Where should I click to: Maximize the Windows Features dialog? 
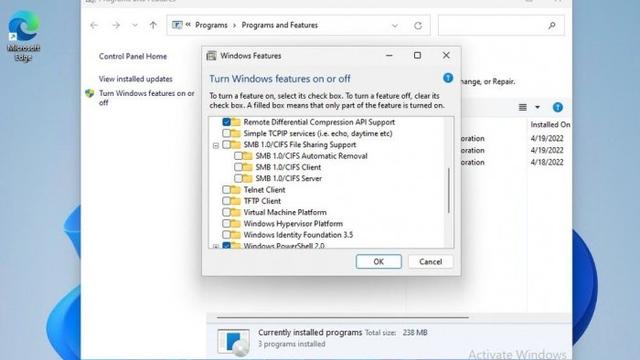click(417, 56)
